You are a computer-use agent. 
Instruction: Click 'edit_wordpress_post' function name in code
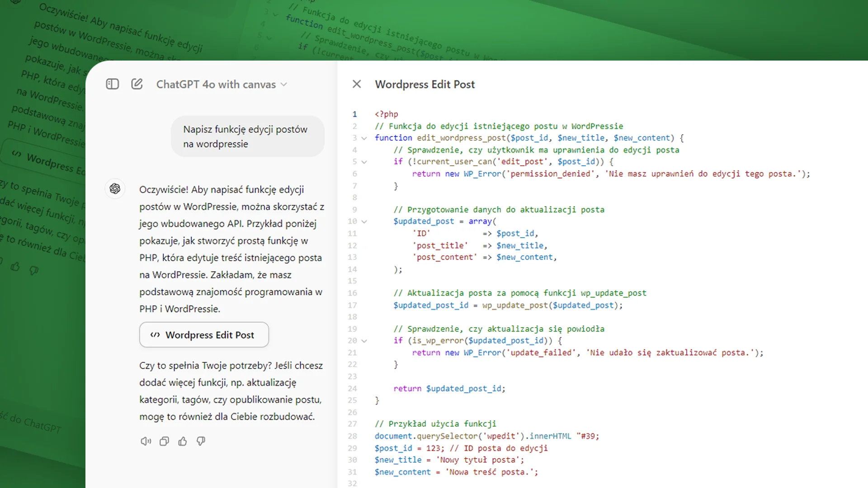click(x=461, y=138)
